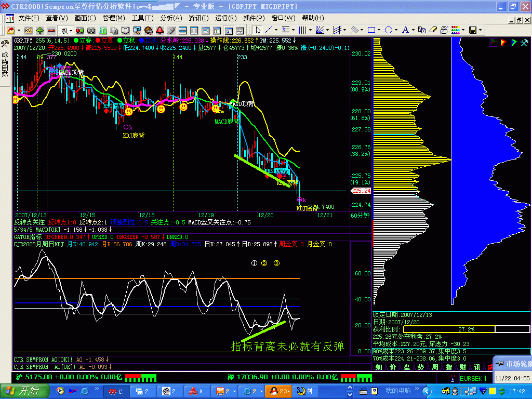Viewport: 532px width, 399px height.
Task: Click the open book icon in toolbar
Action: (125, 30)
